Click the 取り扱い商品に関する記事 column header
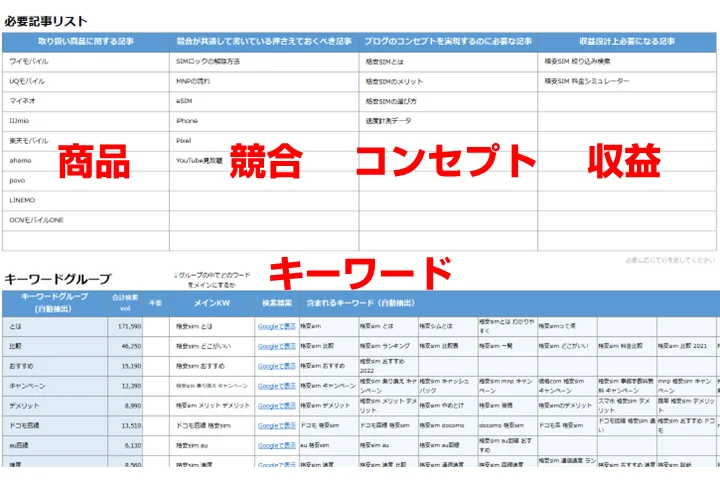The height and width of the screenshot is (480, 720). tap(86, 42)
